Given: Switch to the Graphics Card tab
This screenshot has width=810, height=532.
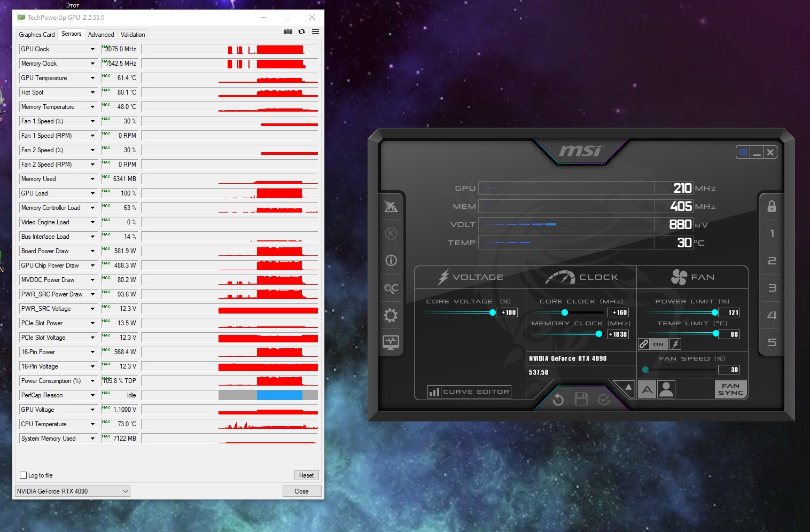Looking at the screenshot, I should click(37, 35).
